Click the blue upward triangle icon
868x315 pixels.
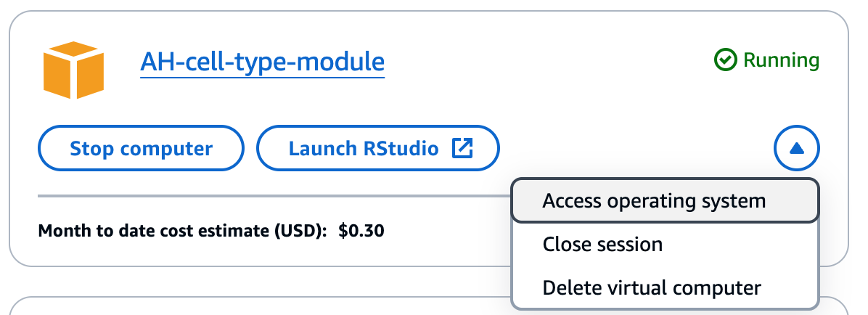(x=797, y=148)
